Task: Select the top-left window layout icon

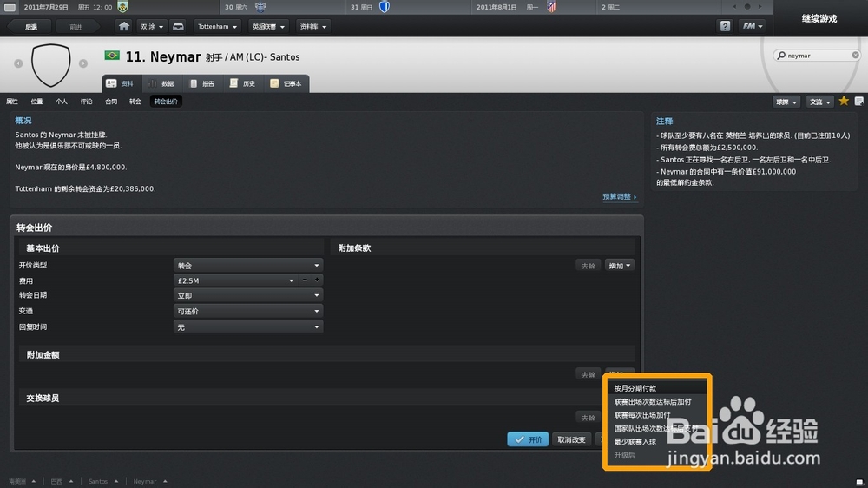Action: click(10, 7)
